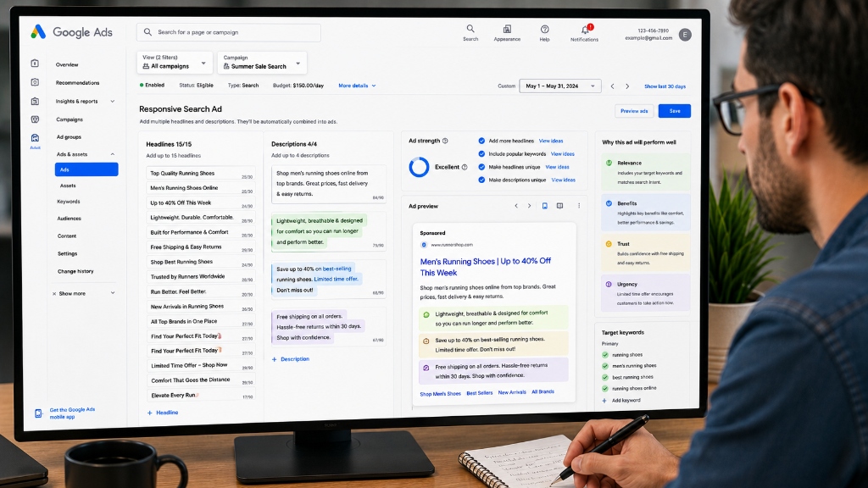Collapse the 'Ads & assets' section chevron
This screenshot has width=868, height=488.
113,154
